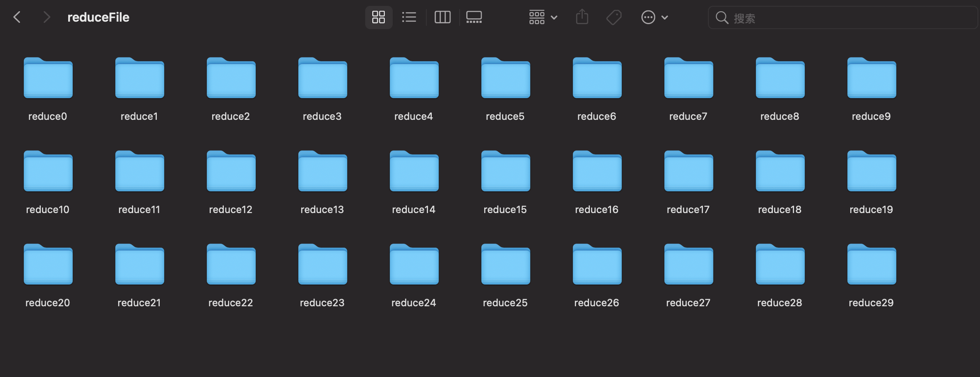This screenshot has height=377, width=980.
Task: Click the Tags button
Action: (614, 17)
